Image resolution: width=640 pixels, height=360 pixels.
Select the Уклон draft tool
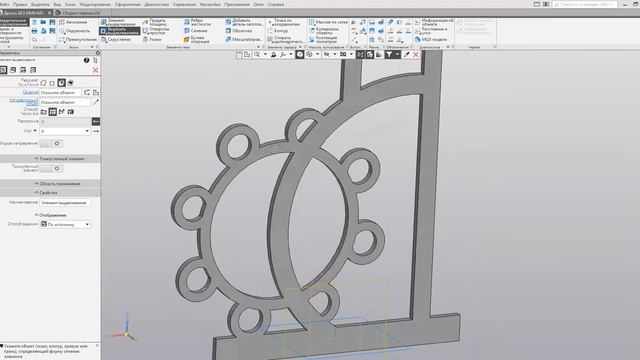coord(152,40)
